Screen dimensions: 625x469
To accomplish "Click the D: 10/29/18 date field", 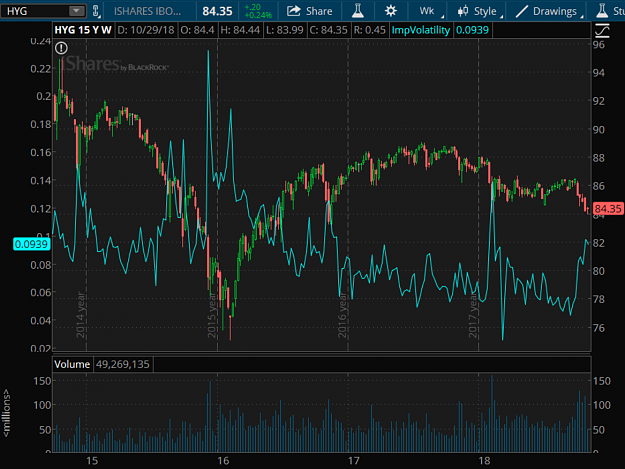I will click(146, 30).
